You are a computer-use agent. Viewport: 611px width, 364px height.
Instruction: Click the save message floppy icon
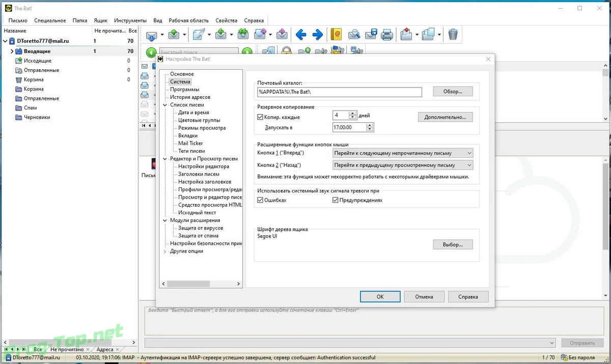point(371,35)
